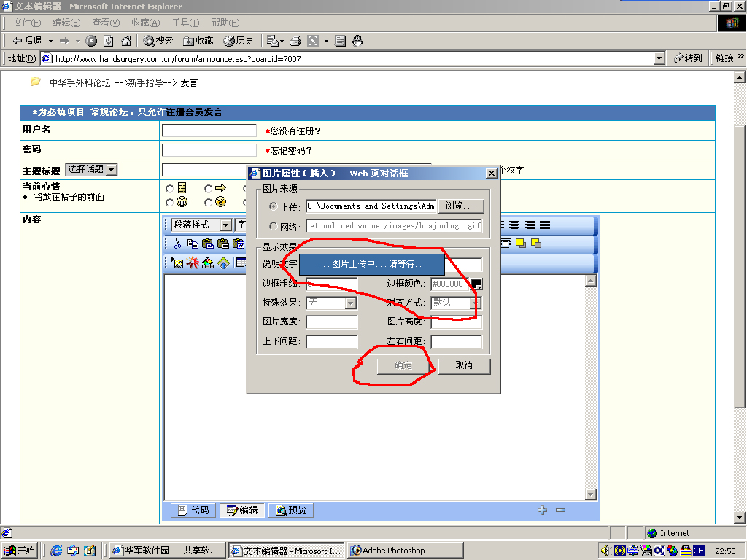
Task: Go back with the 后退 button
Action: (x=28, y=41)
